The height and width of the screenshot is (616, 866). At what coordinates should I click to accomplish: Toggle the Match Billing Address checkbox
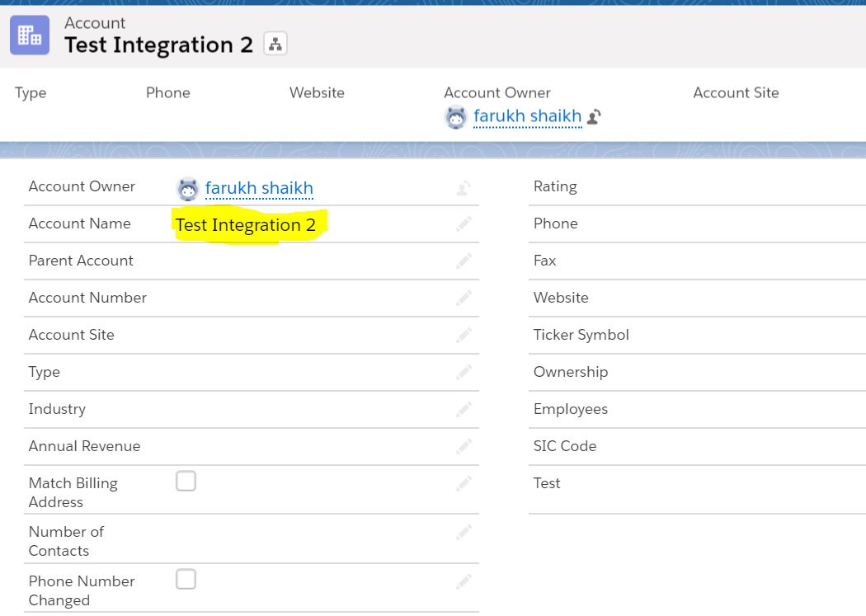[x=186, y=479]
